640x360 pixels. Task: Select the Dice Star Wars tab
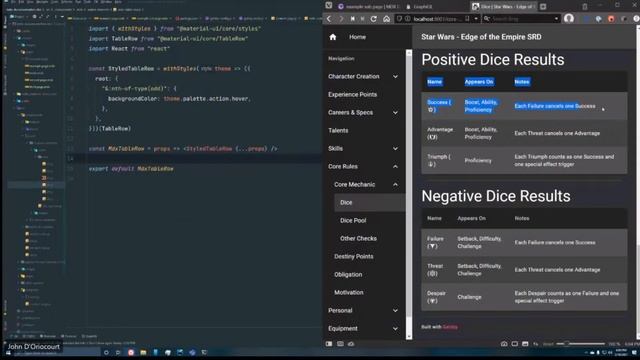[504, 7]
